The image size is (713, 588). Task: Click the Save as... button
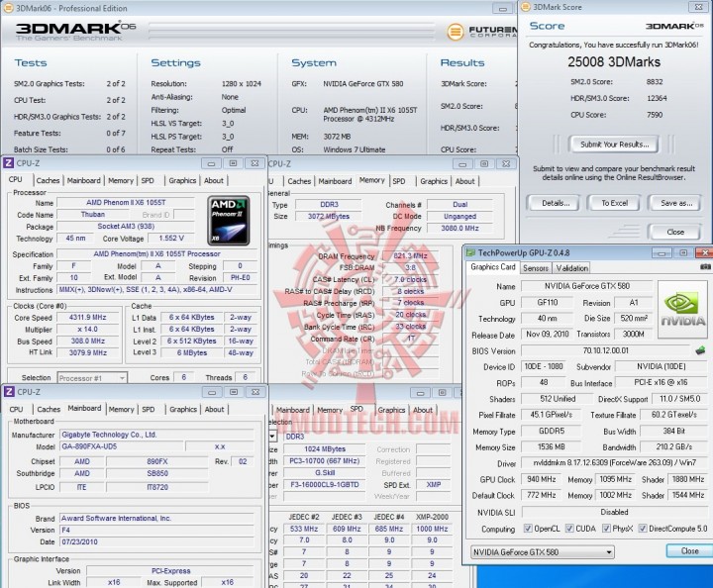coord(676,203)
